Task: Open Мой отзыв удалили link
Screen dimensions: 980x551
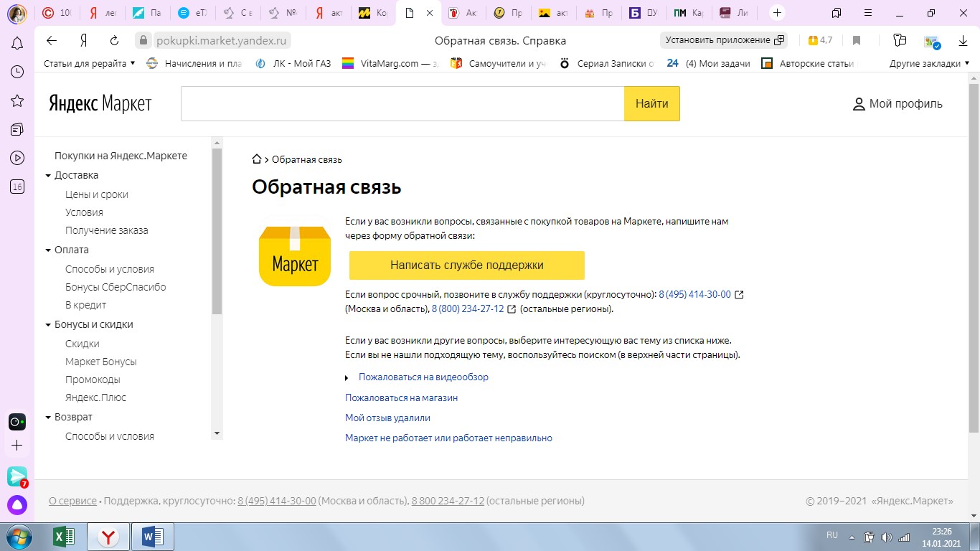Action: pos(387,418)
